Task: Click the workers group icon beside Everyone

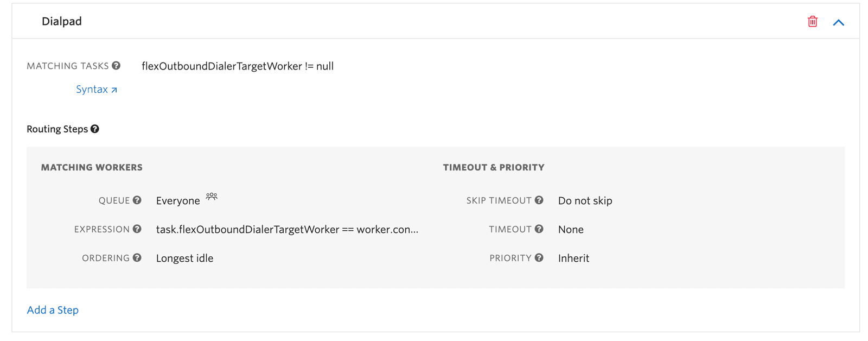Action: pyautogui.click(x=212, y=198)
